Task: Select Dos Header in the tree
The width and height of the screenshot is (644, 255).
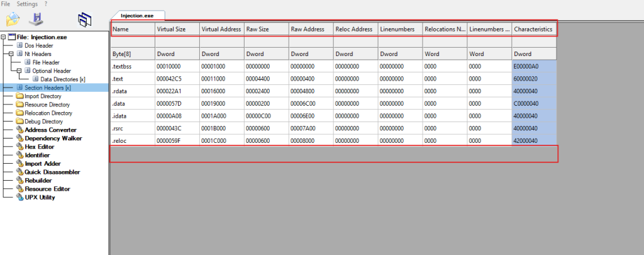Action: point(38,45)
